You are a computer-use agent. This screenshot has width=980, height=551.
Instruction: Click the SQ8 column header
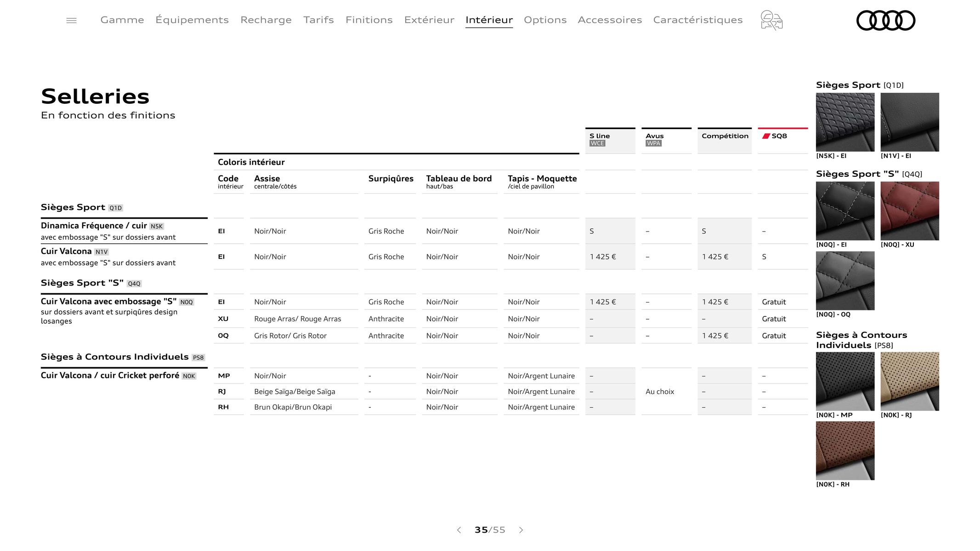pyautogui.click(x=783, y=140)
